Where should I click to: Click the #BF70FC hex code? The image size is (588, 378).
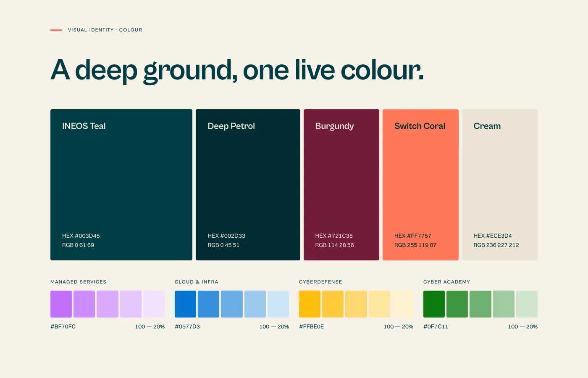[63, 326]
